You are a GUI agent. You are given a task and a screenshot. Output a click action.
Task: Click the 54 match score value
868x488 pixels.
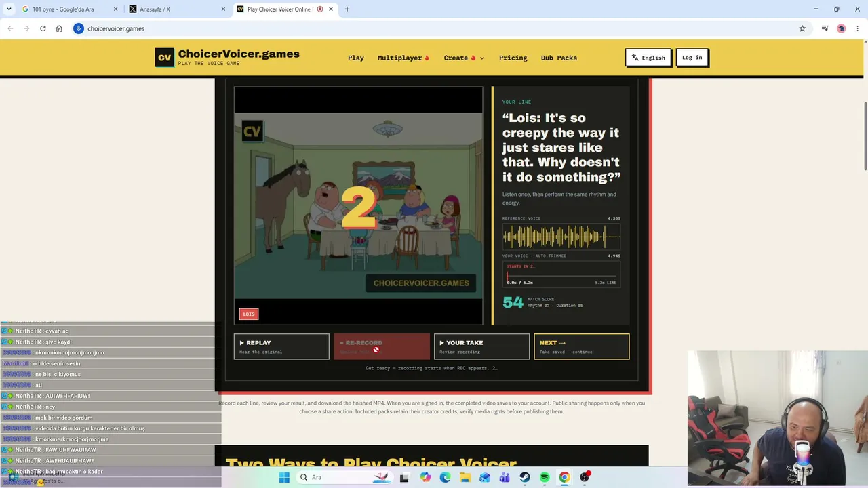(513, 302)
